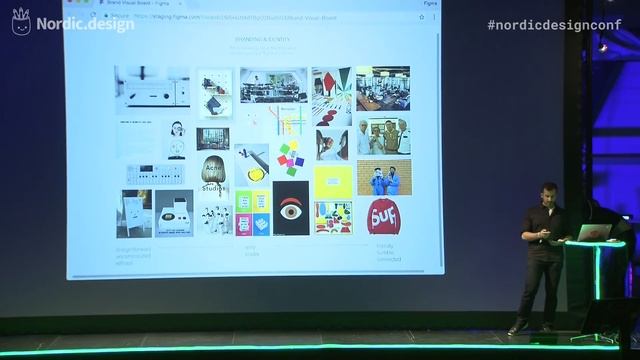Screen dimensions: 640x360
Task: Select the small dark window interior photo
Action: 213,139
